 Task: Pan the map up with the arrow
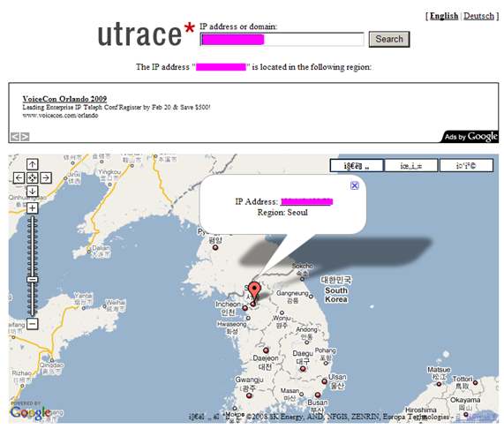tap(32, 164)
